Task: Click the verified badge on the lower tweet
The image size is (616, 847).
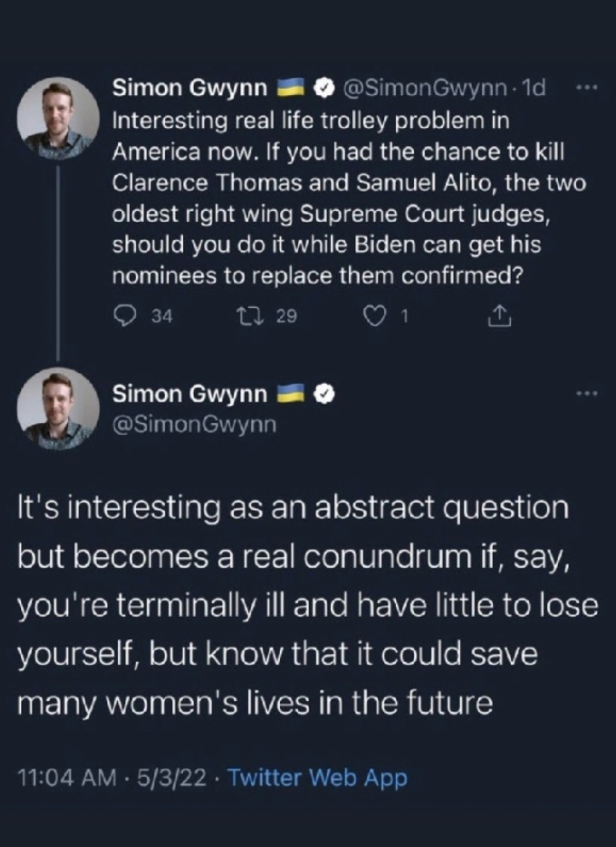Action: coord(324,394)
